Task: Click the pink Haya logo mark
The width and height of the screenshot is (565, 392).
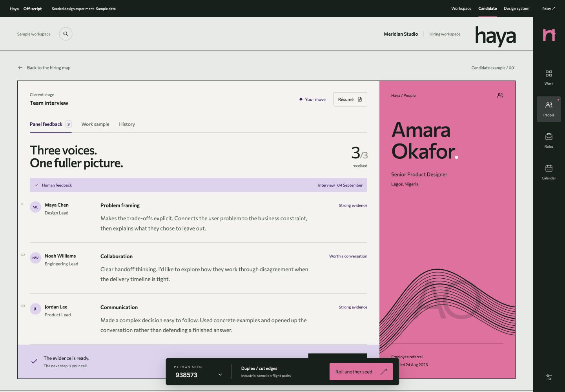Action: coord(549,35)
